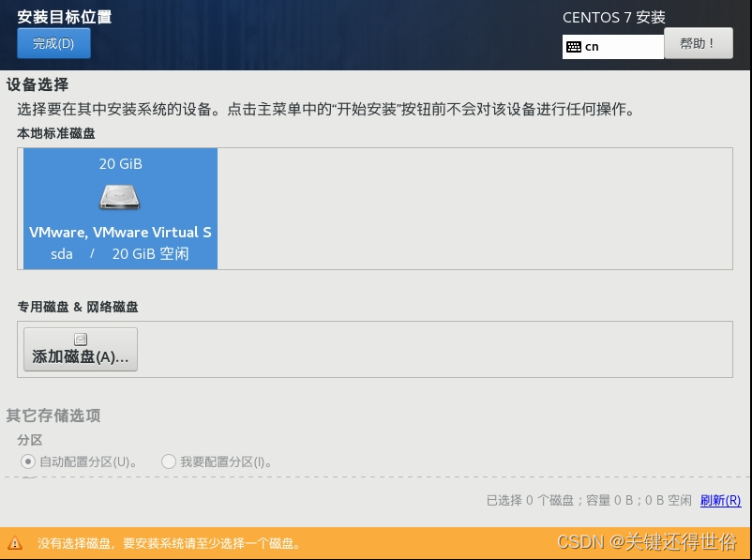Viewport: 752px width, 560px height.
Task: Click the 刷新(R) refresh link
Action: click(x=720, y=501)
